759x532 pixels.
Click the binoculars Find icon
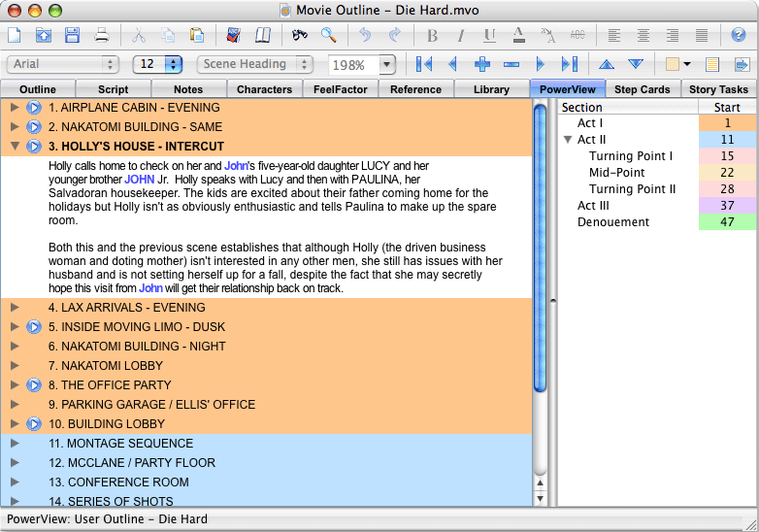coord(300,35)
